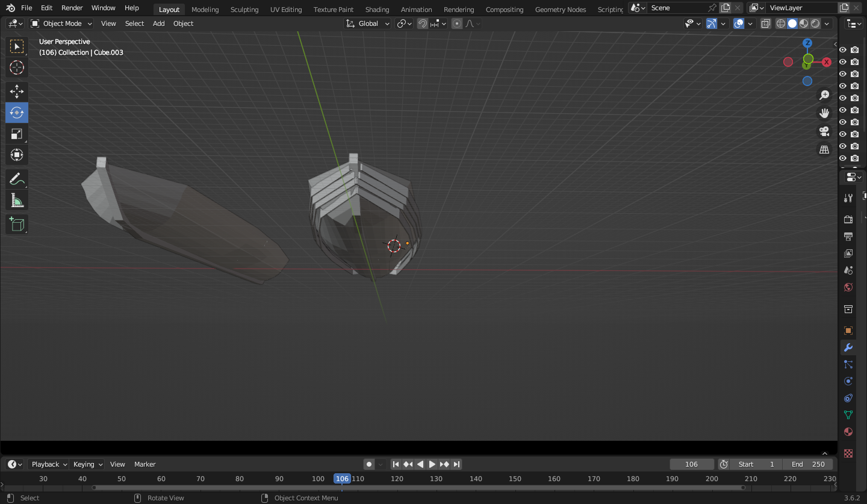Switch to the Sculpting workspace tab
The height and width of the screenshot is (504, 867).
[244, 9]
